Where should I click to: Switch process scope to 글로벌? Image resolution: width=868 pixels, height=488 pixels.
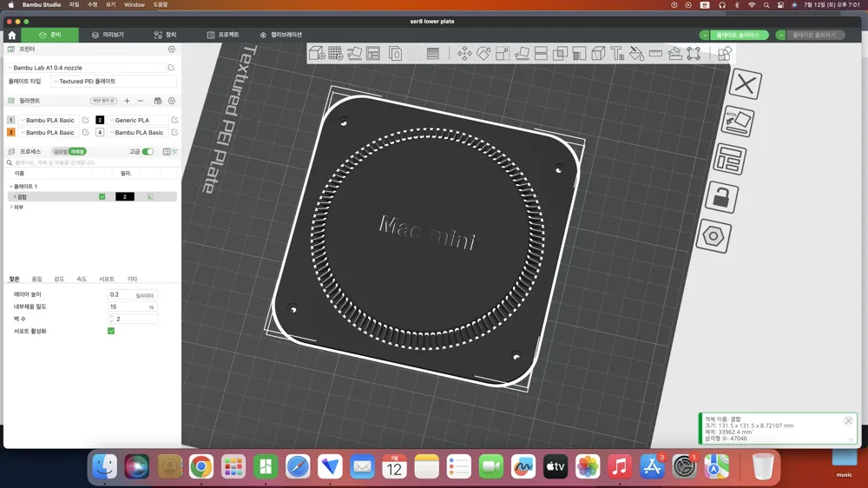(x=60, y=152)
